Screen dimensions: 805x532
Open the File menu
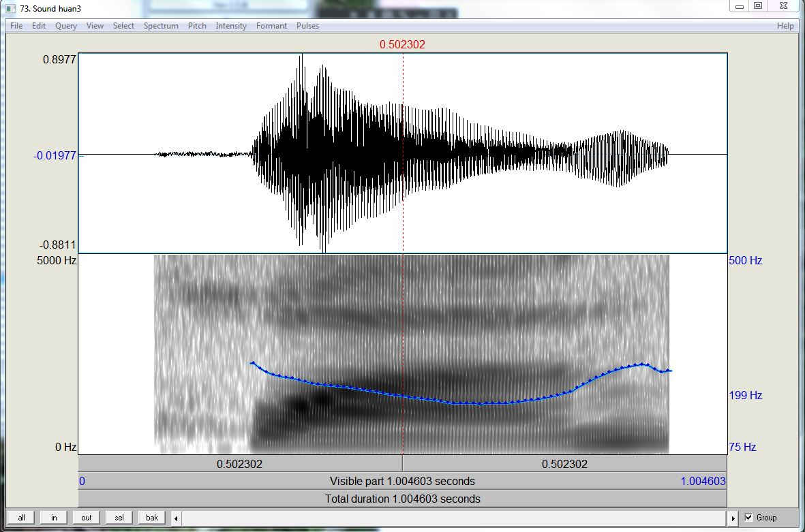pos(16,26)
